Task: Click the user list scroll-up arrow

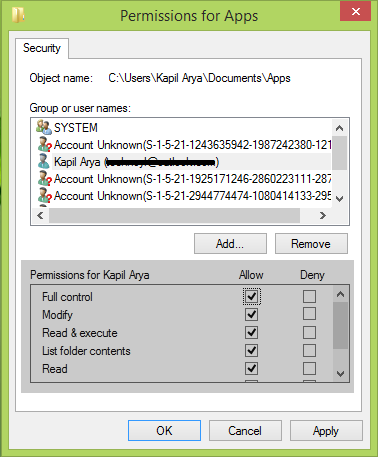Action: point(340,128)
